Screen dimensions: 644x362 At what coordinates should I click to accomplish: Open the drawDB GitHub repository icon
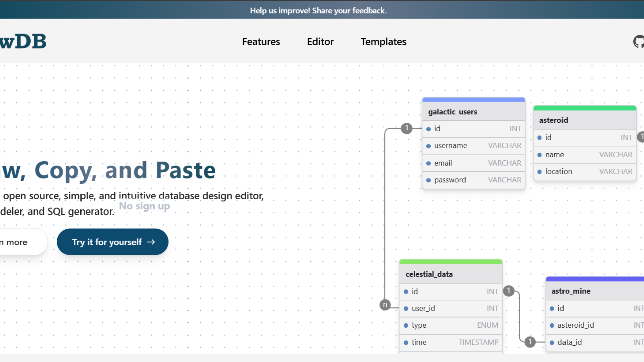639,41
